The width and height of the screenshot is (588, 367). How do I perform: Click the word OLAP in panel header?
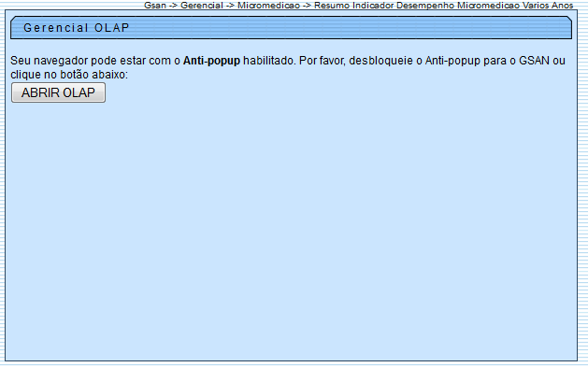point(112,28)
